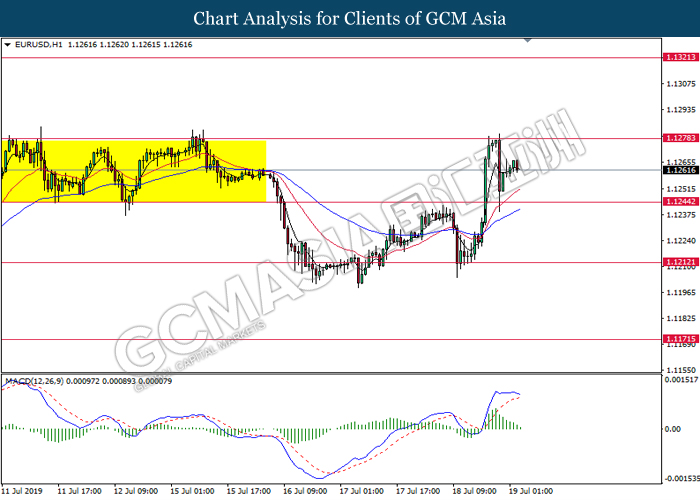Click the 1.12655 price scale value
The image size is (700, 500).
[x=681, y=162]
